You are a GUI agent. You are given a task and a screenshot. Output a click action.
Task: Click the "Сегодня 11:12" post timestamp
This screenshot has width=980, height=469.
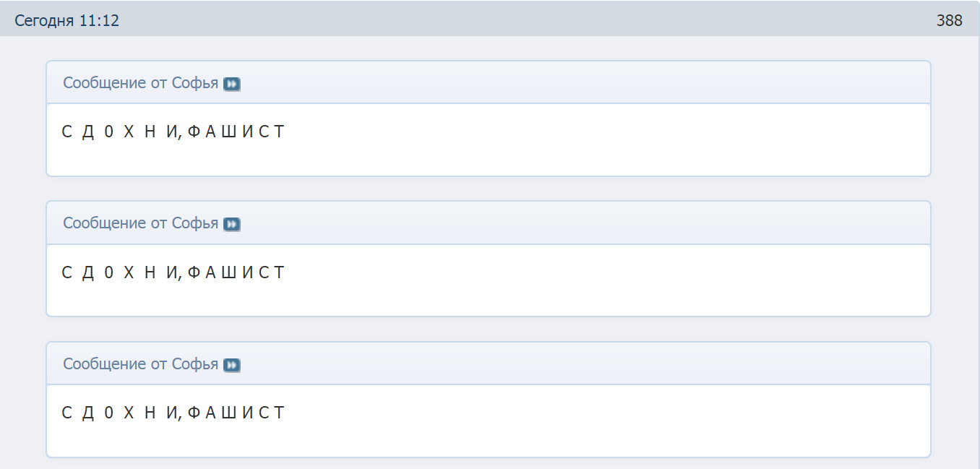click(x=67, y=20)
